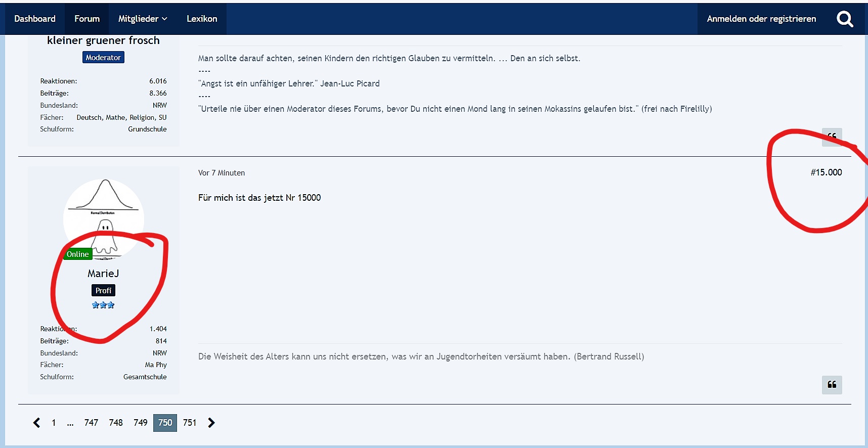Switch to the Forum tab
Screen dimensions: 868x448
point(87,19)
